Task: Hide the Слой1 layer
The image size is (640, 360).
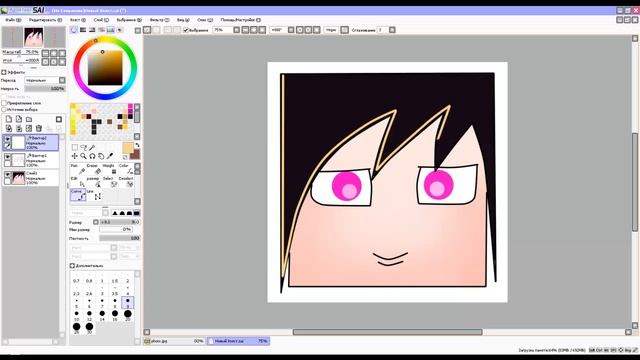Action: (x=7, y=174)
